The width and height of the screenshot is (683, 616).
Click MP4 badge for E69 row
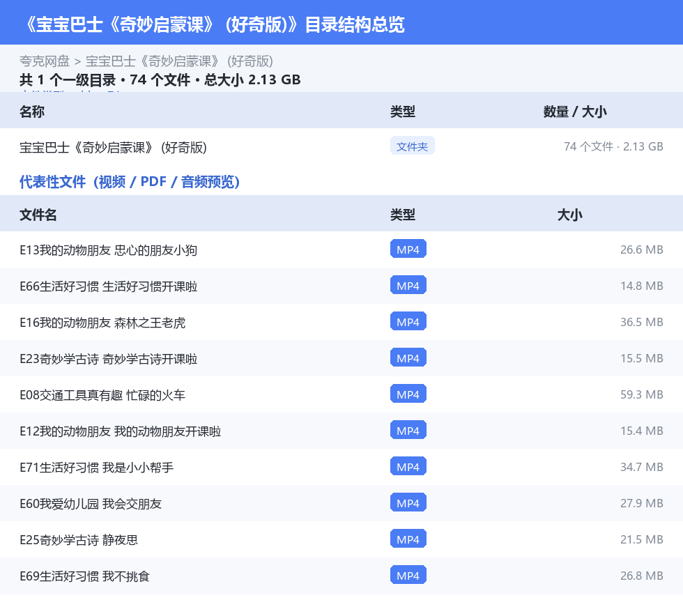408,575
